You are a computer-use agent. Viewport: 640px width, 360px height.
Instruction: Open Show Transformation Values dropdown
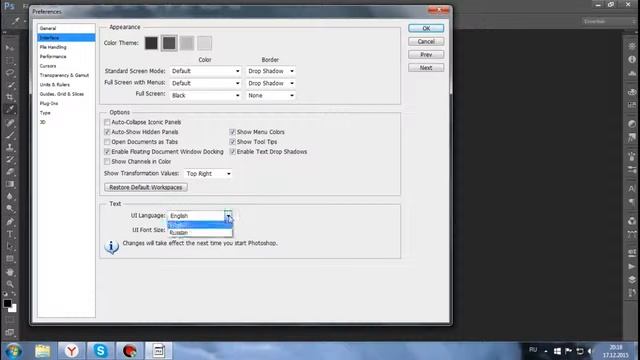208,173
